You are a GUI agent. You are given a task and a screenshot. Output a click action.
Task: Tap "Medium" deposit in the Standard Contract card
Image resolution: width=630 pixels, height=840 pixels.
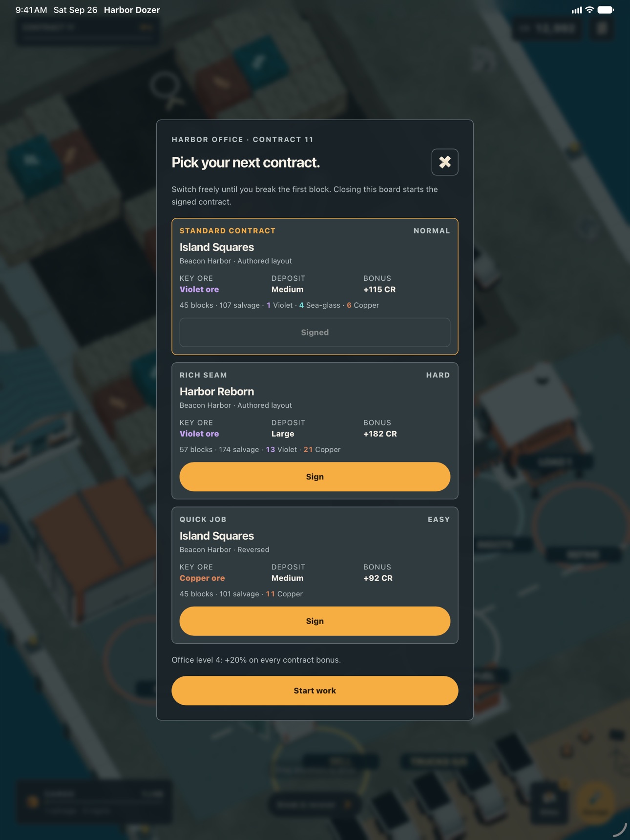tap(288, 290)
